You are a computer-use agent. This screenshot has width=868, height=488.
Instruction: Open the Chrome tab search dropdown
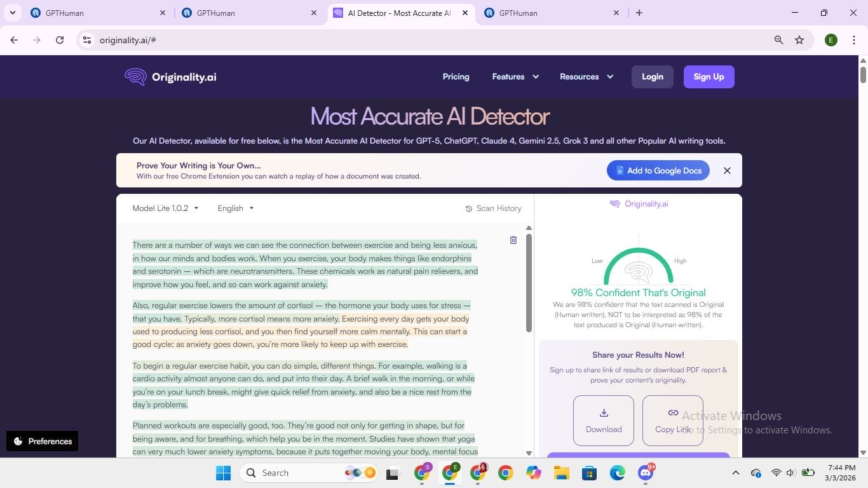click(x=13, y=13)
